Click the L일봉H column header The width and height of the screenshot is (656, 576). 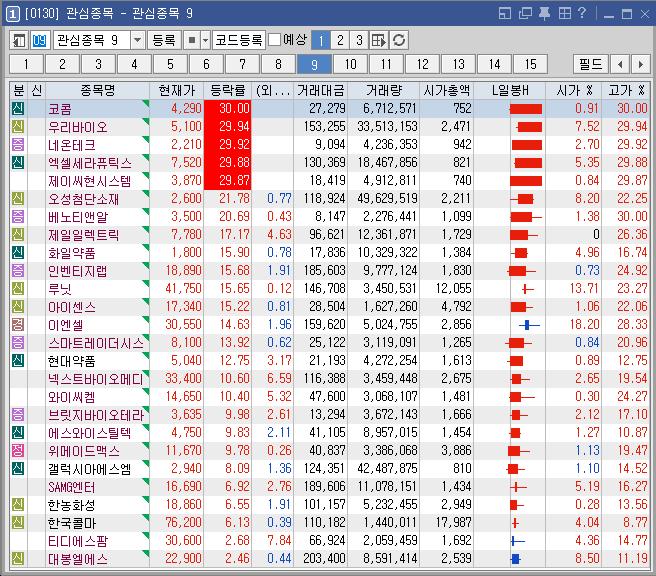(x=510, y=90)
